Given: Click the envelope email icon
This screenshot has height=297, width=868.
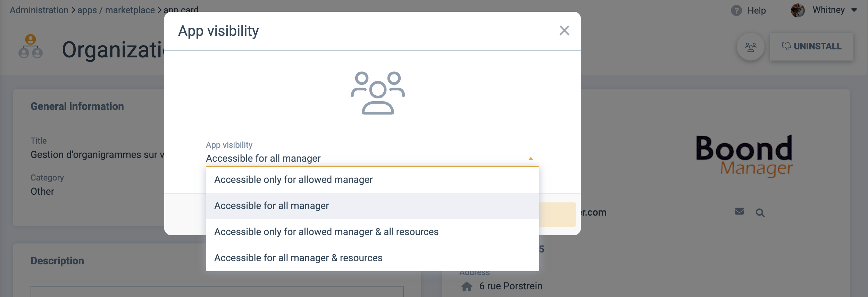Looking at the screenshot, I should point(739,211).
